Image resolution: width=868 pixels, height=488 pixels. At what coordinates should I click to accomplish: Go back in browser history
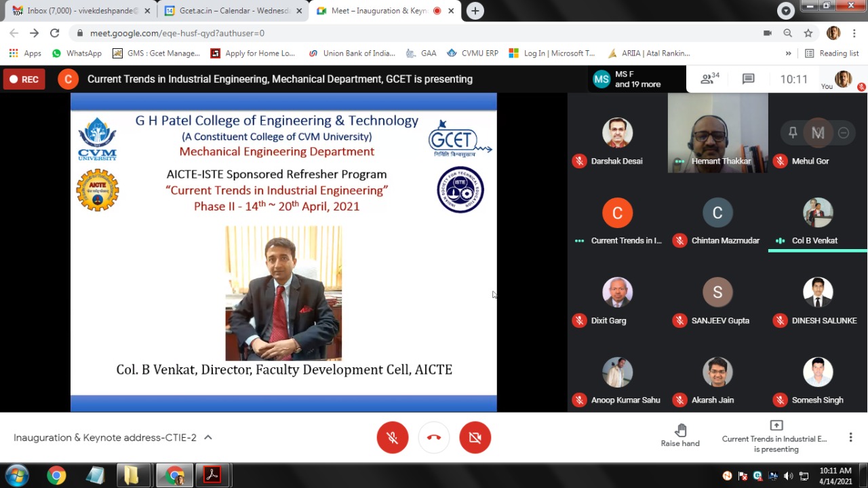pyautogui.click(x=14, y=33)
